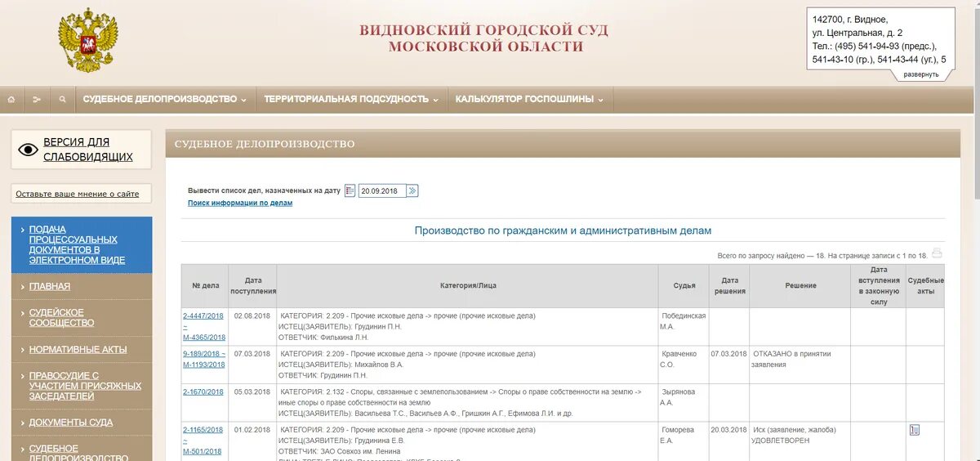Click the Дата поступления column header
Screen dimensions: 980x461
[x=253, y=285]
